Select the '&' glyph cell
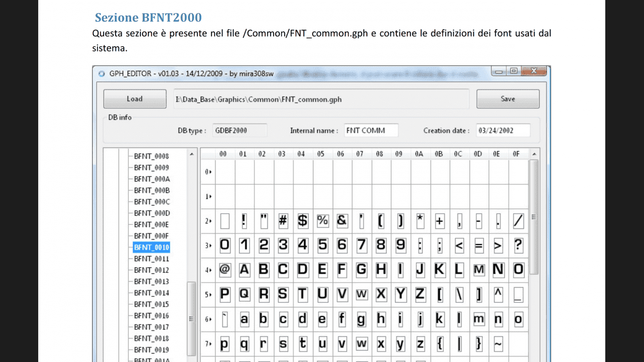The height and width of the screenshot is (362, 644). tap(342, 221)
